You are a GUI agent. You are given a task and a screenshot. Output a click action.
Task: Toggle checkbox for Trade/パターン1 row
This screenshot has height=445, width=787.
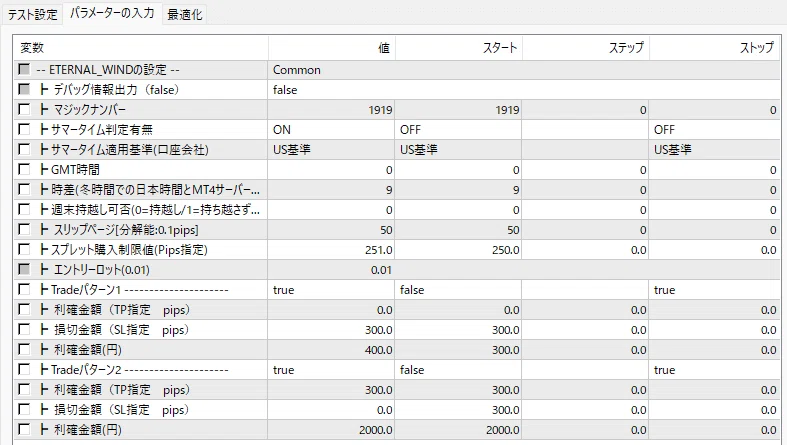tap(24, 289)
